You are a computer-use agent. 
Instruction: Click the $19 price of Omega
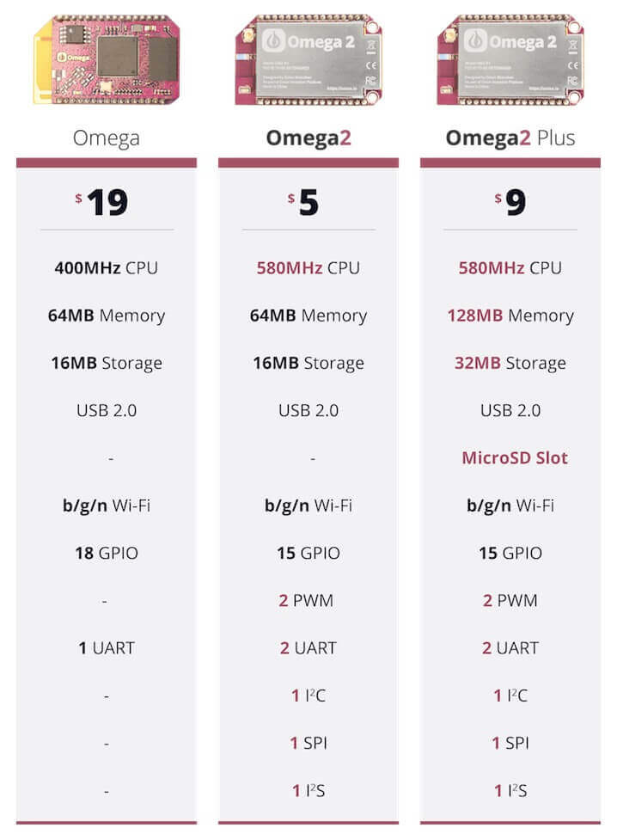click(101, 203)
